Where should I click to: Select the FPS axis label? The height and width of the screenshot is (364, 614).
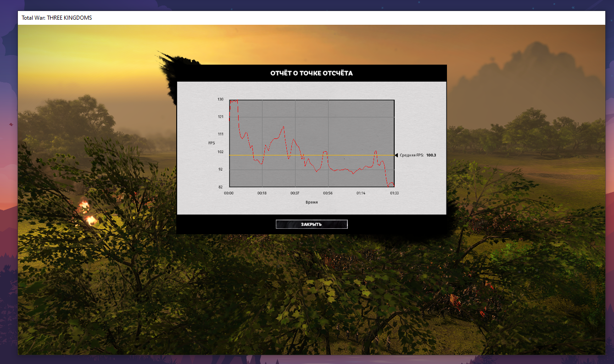click(x=212, y=143)
